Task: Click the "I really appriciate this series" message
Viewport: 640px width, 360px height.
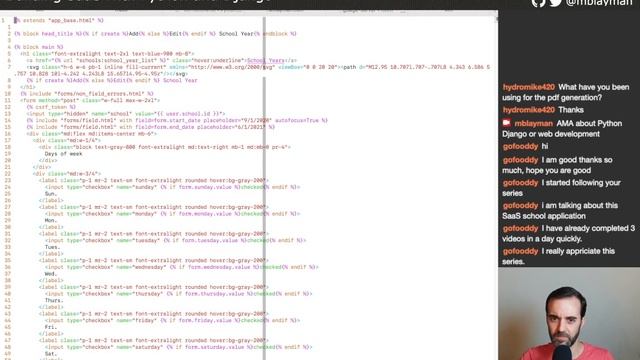Action: (x=558, y=256)
